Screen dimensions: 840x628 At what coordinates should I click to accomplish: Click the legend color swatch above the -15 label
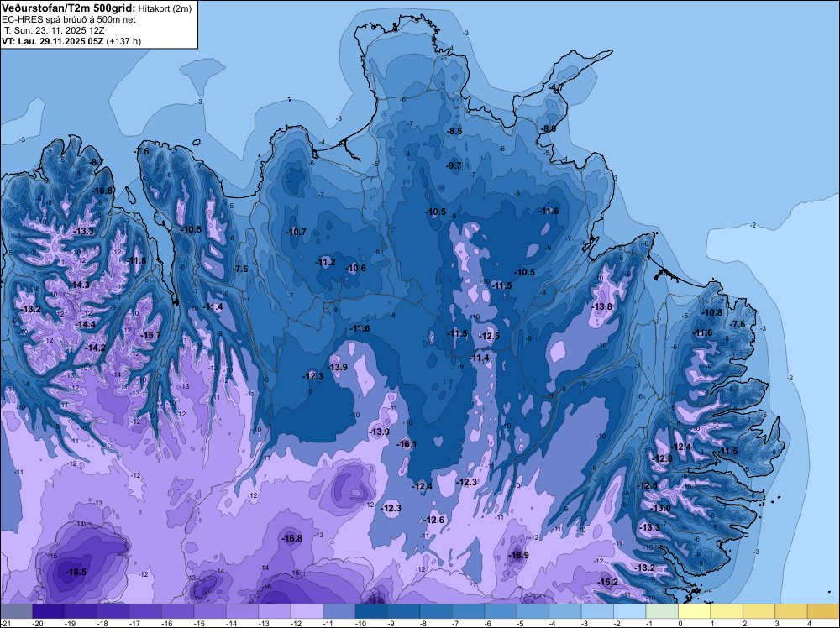[x=210, y=611]
